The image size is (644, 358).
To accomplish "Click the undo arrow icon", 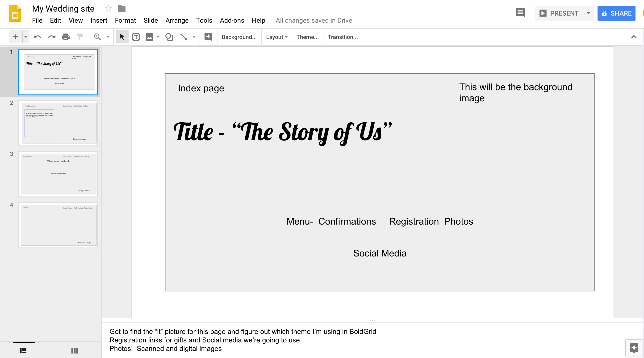I will pyautogui.click(x=37, y=37).
